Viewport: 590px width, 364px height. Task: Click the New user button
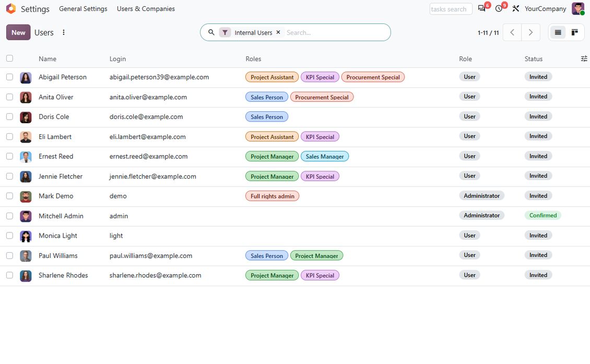click(18, 32)
